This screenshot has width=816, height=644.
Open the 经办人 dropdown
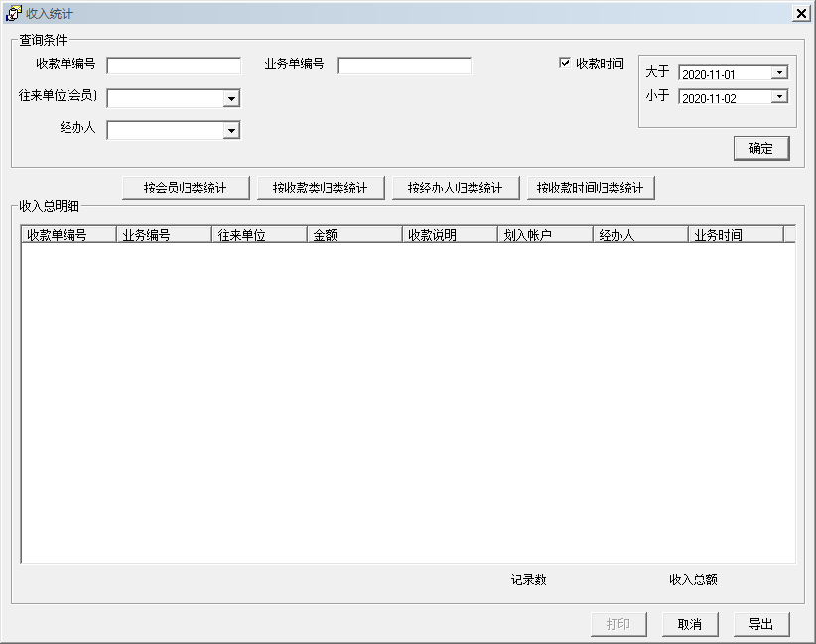pos(231,129)
